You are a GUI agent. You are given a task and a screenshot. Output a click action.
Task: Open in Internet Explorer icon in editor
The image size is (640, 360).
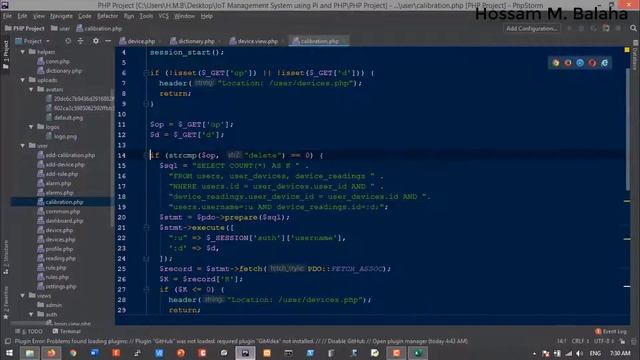604,63
